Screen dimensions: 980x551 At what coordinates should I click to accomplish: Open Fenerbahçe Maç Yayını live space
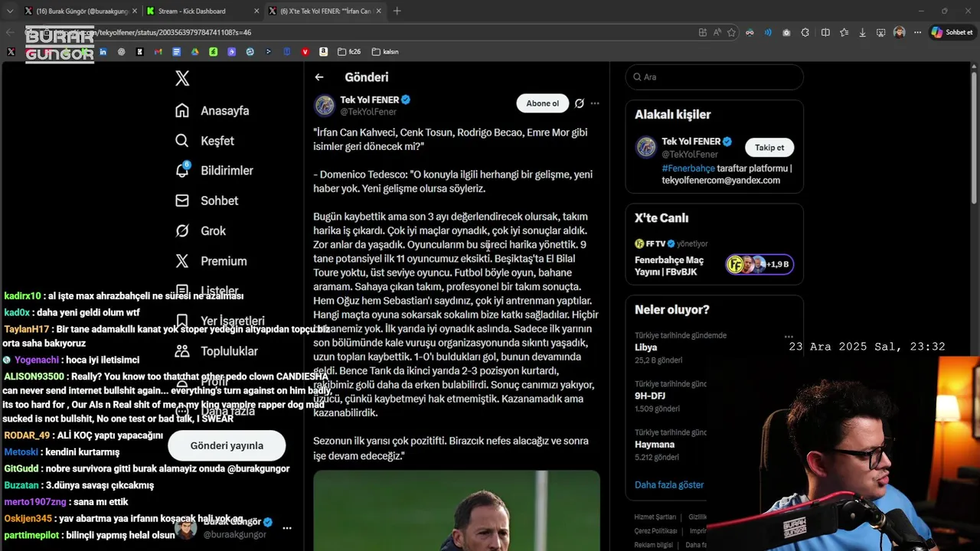point(669,266)
